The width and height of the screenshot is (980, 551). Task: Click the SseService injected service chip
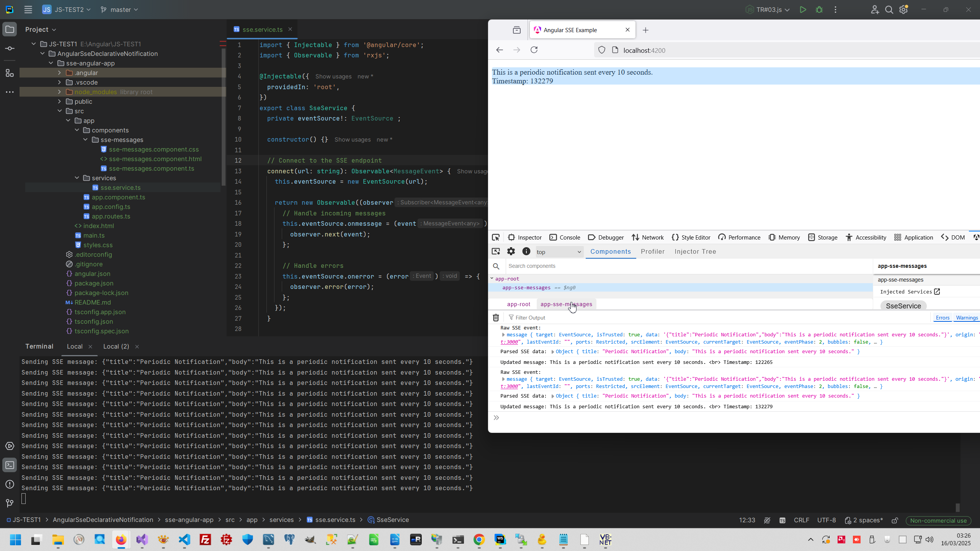click(903, 306)
